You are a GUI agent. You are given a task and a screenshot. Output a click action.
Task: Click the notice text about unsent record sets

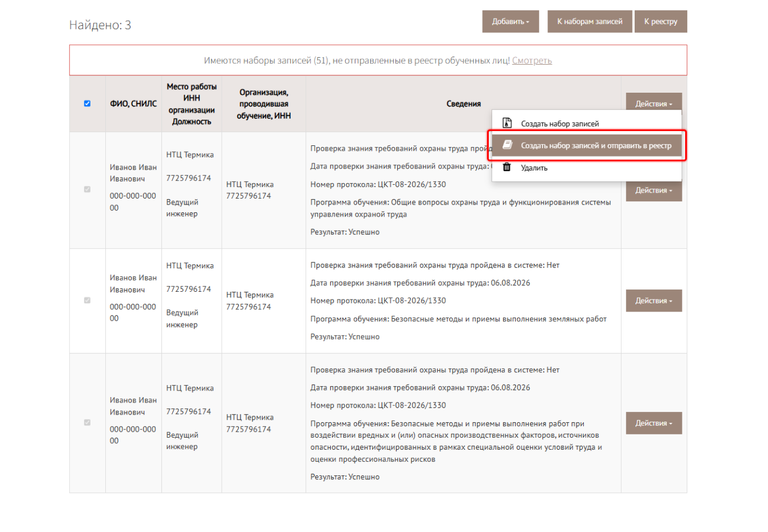click(357, 60)
